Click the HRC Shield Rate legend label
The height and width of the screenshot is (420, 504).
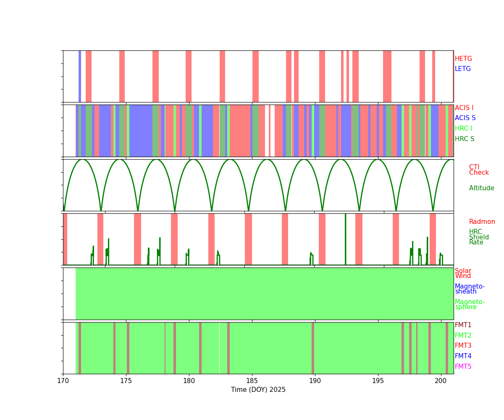point(479,237)
